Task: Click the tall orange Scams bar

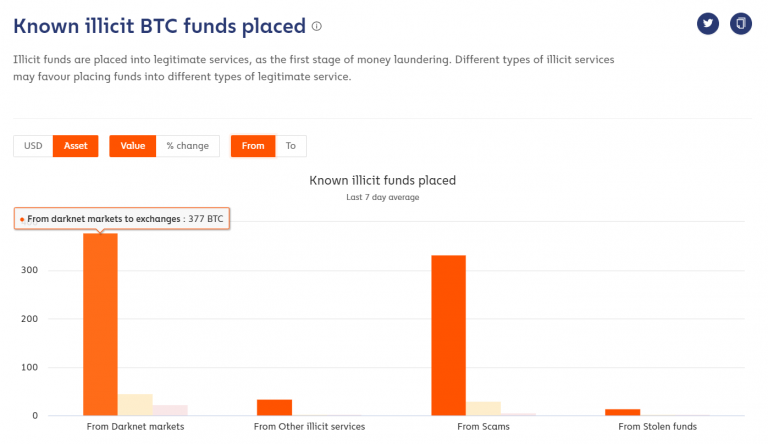Action: (x=448, y=335)
